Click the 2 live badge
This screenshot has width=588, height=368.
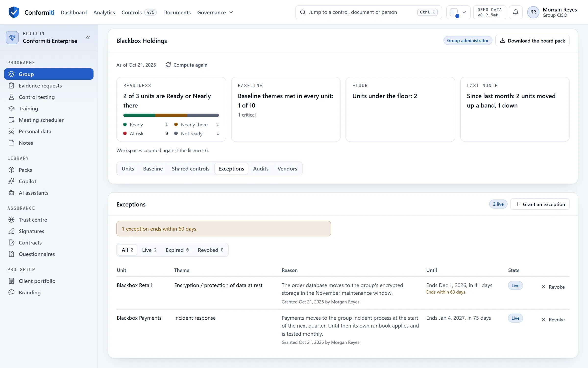click(498, 204)
